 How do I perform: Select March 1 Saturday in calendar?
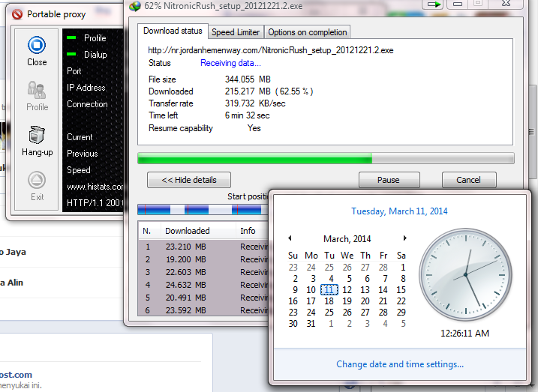pyautogui.click(x=403, y=268)
